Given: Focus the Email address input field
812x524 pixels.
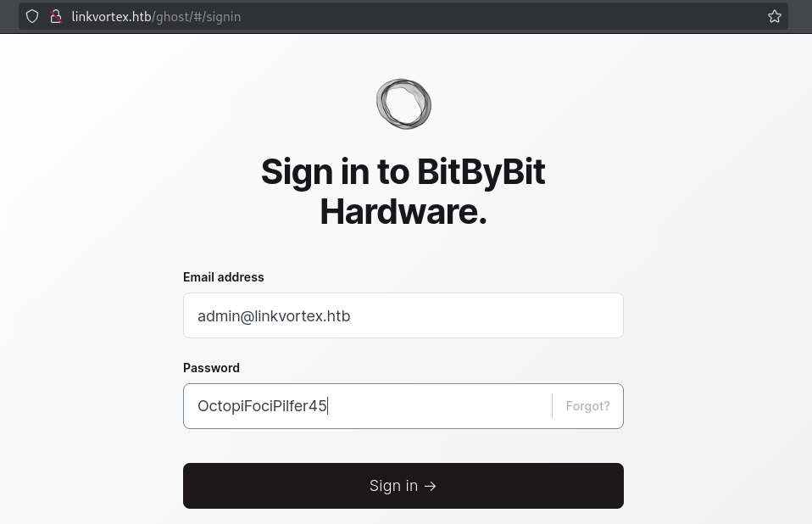Looking at the screenshot, I should 403,315.
